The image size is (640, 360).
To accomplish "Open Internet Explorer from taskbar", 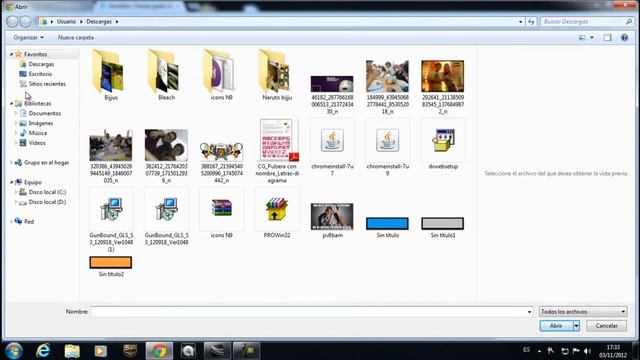I will click(x=43, y=351).
